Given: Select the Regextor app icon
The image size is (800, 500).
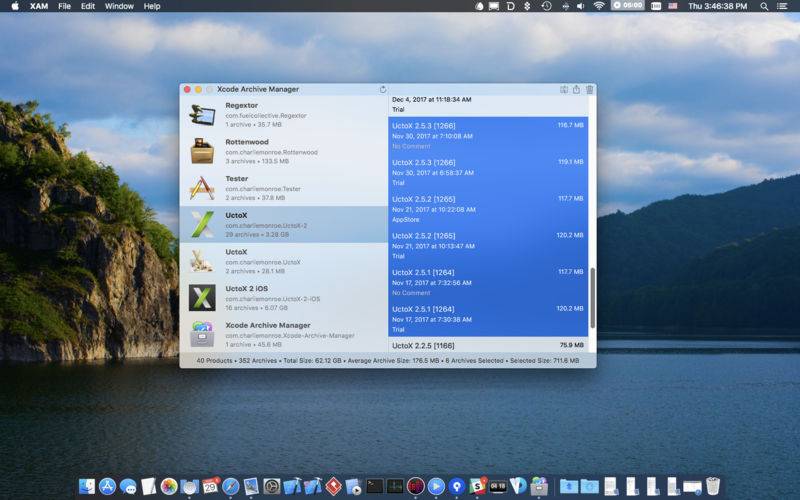Looking at the screenshot, I should [x=202, y=114].
